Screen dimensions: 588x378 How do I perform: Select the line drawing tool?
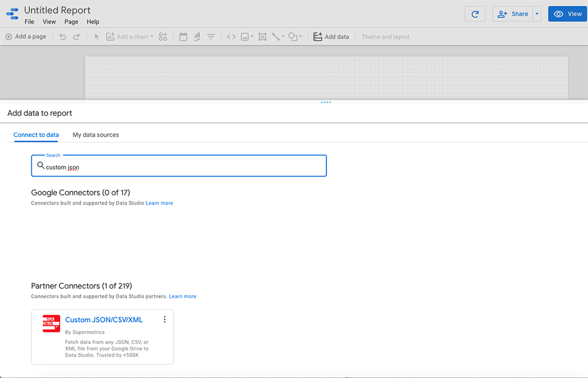click(x=276, y=37)
